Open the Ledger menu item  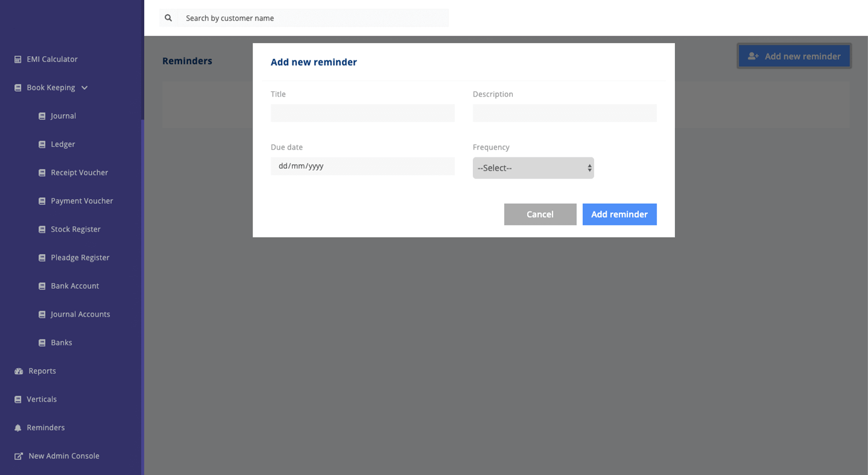(63, 144)
